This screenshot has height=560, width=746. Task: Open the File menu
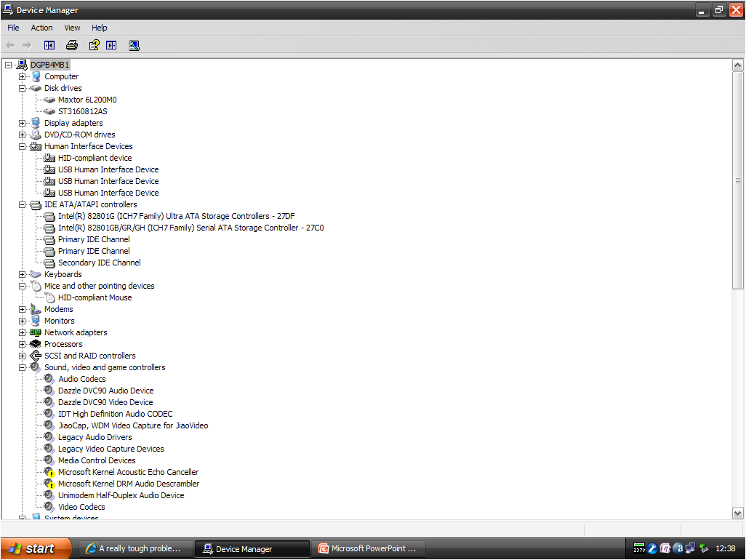(13, 28)
